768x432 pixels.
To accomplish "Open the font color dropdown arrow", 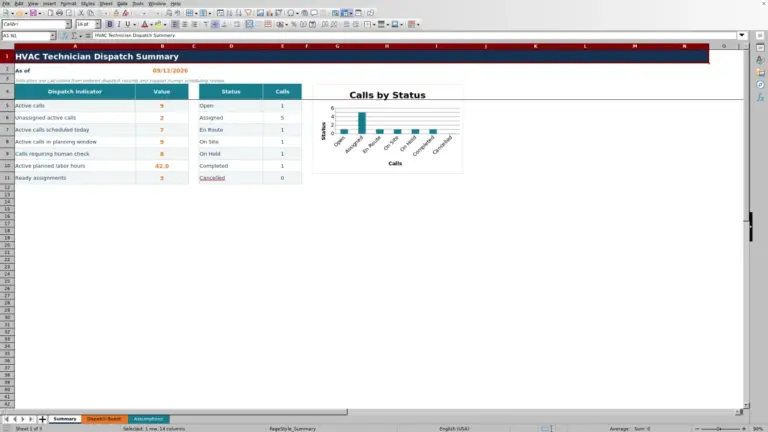I will [151, 24].
